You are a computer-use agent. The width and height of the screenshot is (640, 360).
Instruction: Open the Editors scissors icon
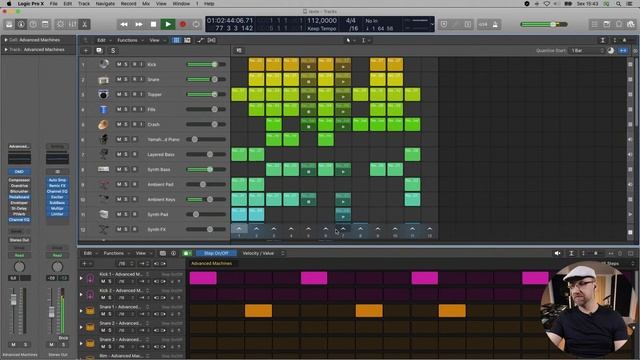coord(84,24)
